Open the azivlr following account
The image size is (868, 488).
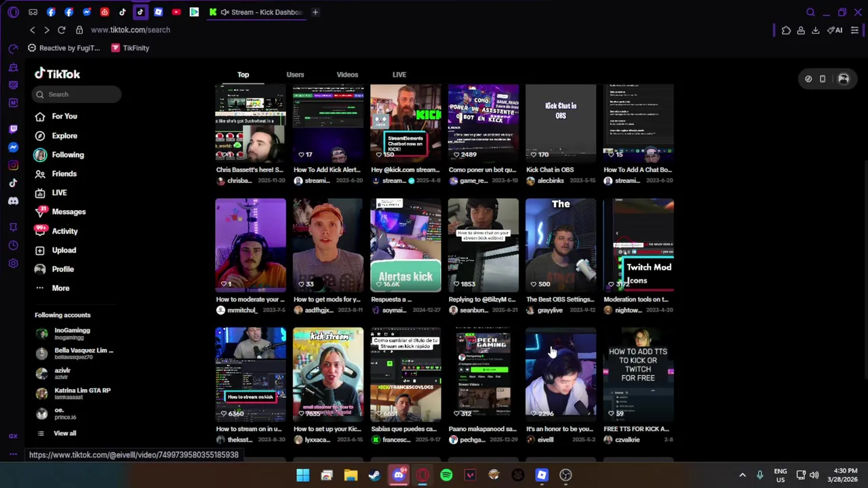(x=54, y=373)
